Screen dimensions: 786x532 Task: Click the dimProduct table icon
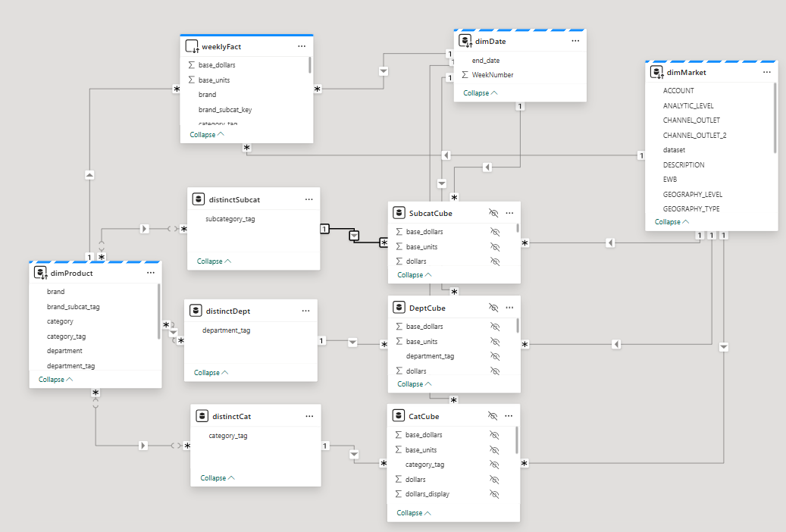[41, 274]
